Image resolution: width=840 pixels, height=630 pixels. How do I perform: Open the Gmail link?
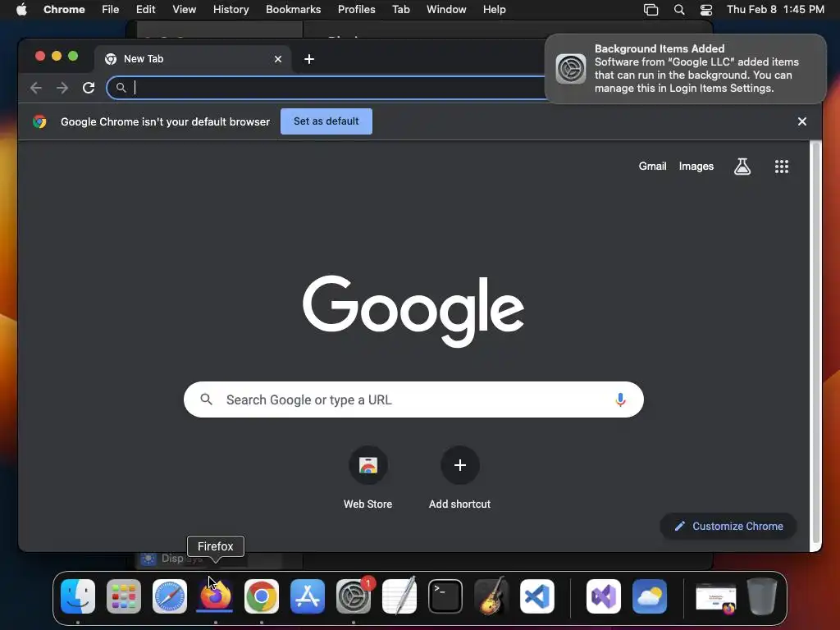(x=652, y=167)
